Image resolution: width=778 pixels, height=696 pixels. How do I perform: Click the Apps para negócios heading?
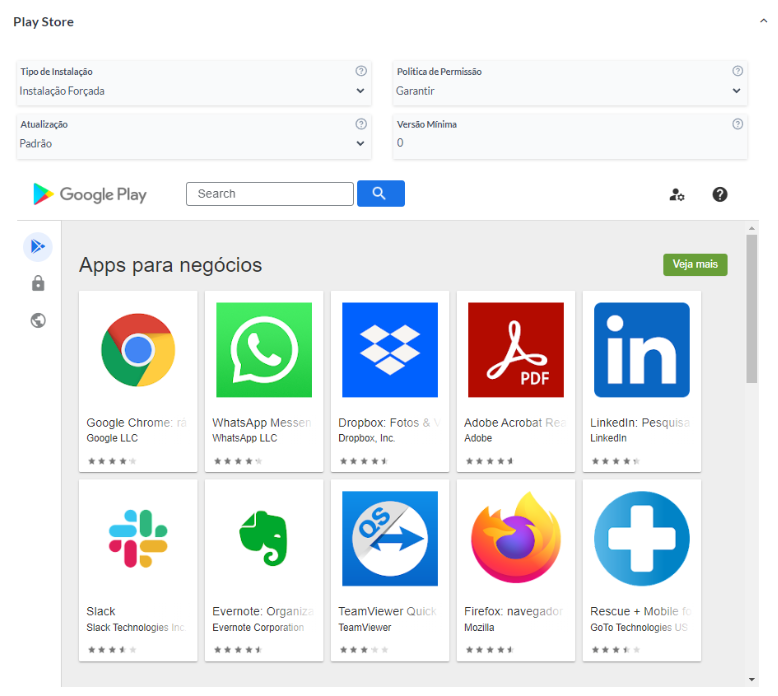point(171,265)
